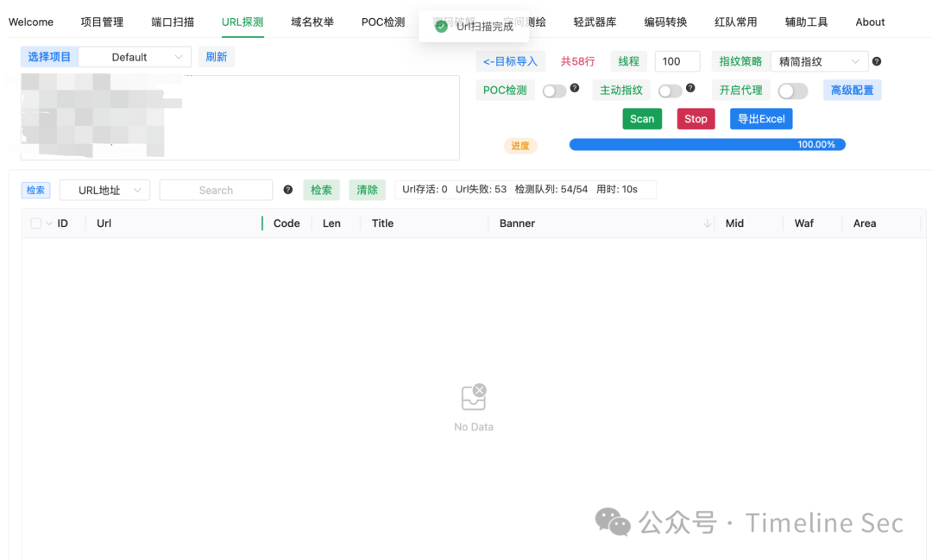932x560 pixels.
Task: Open help icon next to 指纹策略 dropdown
Action: point(877,61)
